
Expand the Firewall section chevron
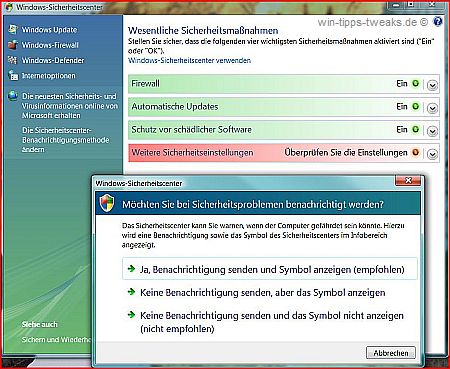point(432,85)
